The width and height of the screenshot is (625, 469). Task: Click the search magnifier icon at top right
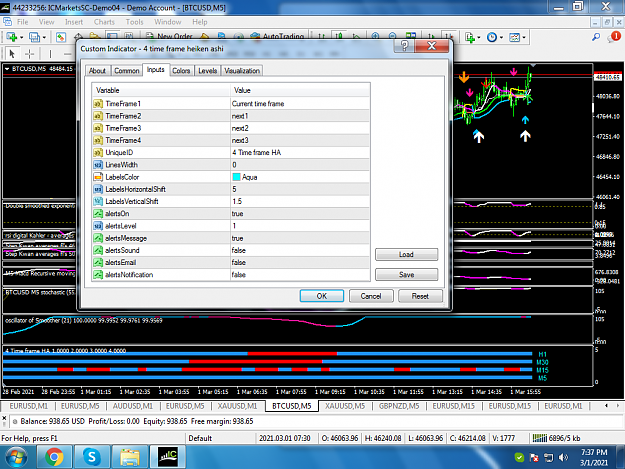[x=596, y=37]
